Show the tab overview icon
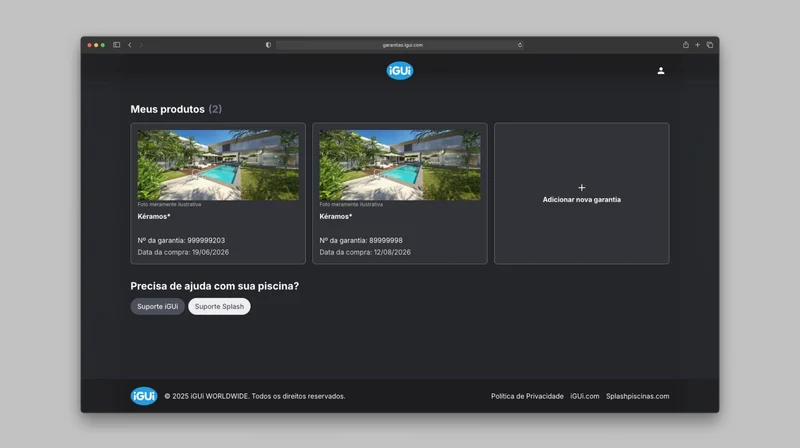 [710, 45]
